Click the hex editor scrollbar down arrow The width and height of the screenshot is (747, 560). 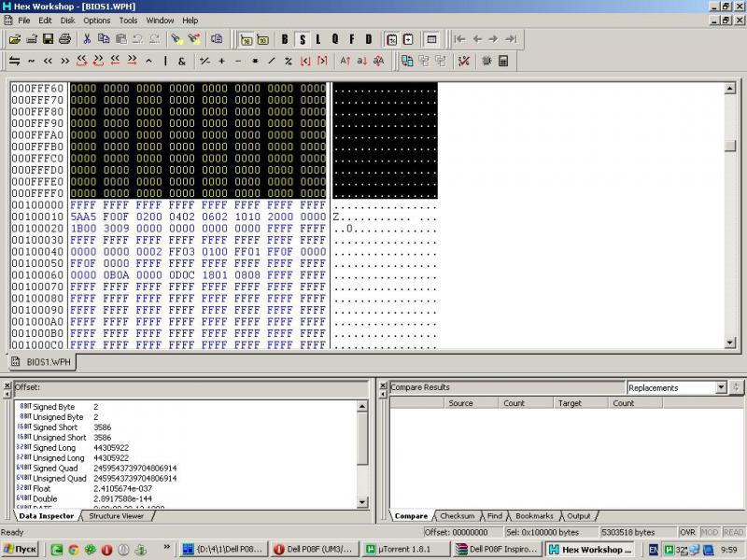pyautogui.click(x=730, y=343)
